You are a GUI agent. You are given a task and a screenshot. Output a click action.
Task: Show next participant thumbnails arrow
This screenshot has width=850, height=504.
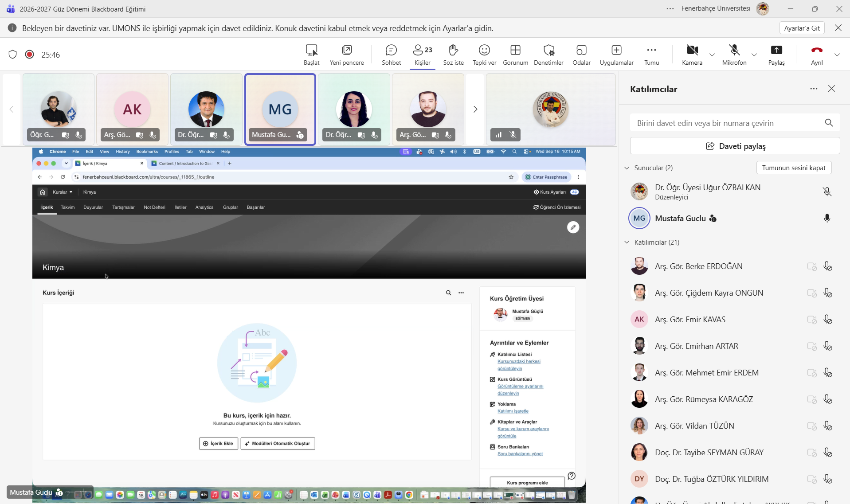[x=475, y=109]
